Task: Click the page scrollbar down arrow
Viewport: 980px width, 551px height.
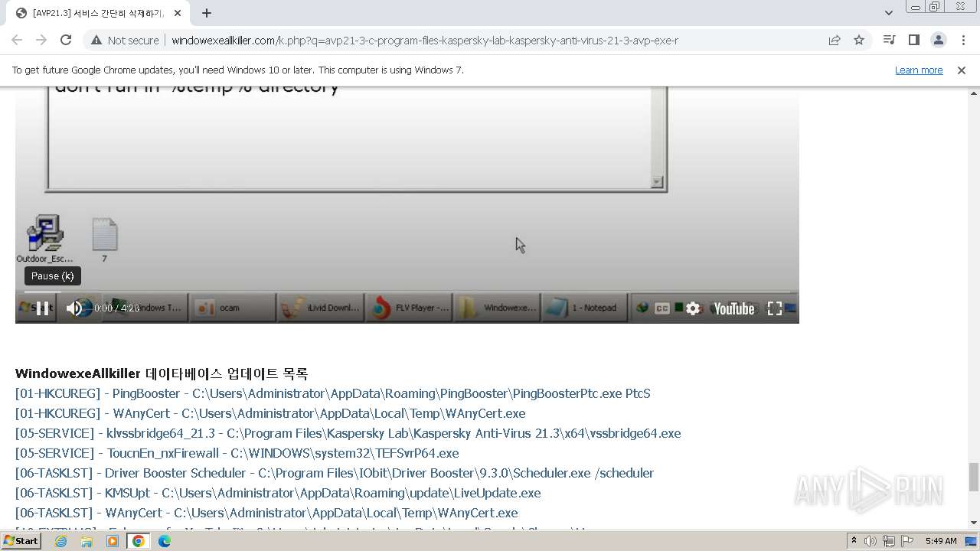Action: pyautogui.click(x=973, y=523)
